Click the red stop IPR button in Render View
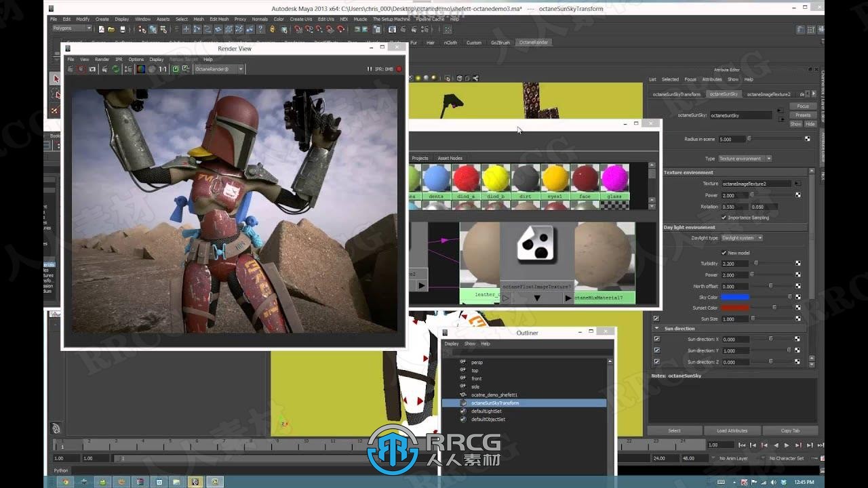 pos(399,69)
